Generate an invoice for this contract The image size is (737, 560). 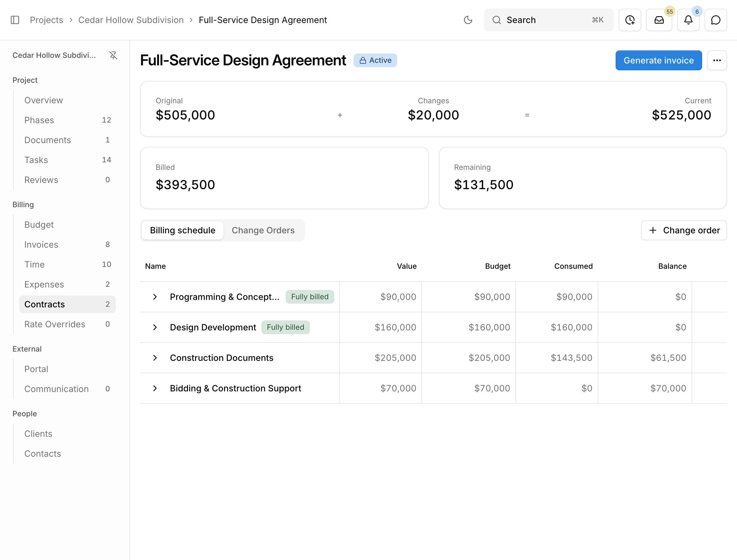[658, 60]
